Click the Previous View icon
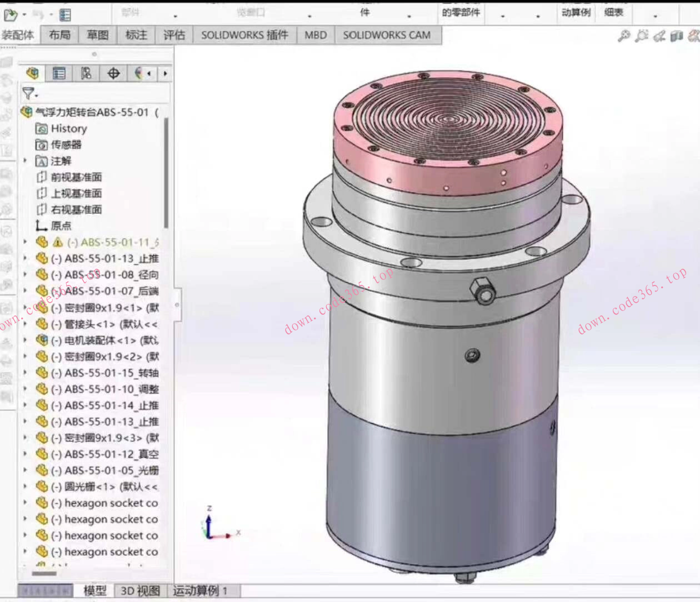 coord(659,36)
